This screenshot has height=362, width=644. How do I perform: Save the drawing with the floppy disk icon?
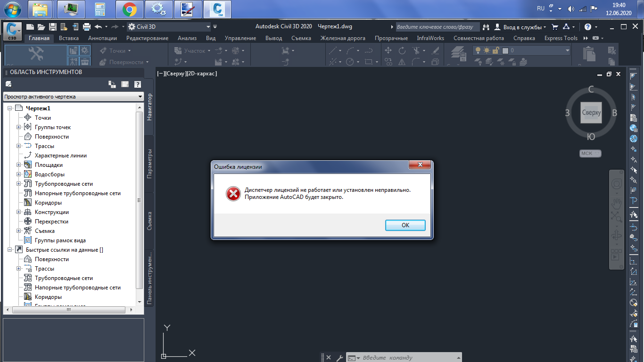[53, 27]
